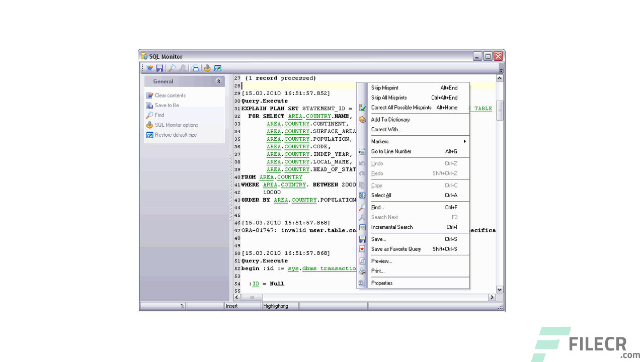Click the Search Next menu entry
The width and height of the screenshot is (644, 362).
click(x=413, y=217)
